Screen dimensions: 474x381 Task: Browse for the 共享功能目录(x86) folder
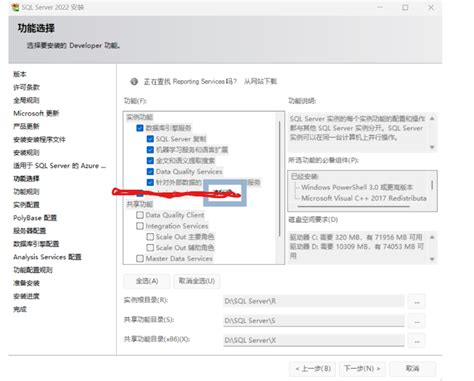click(417, 340)
